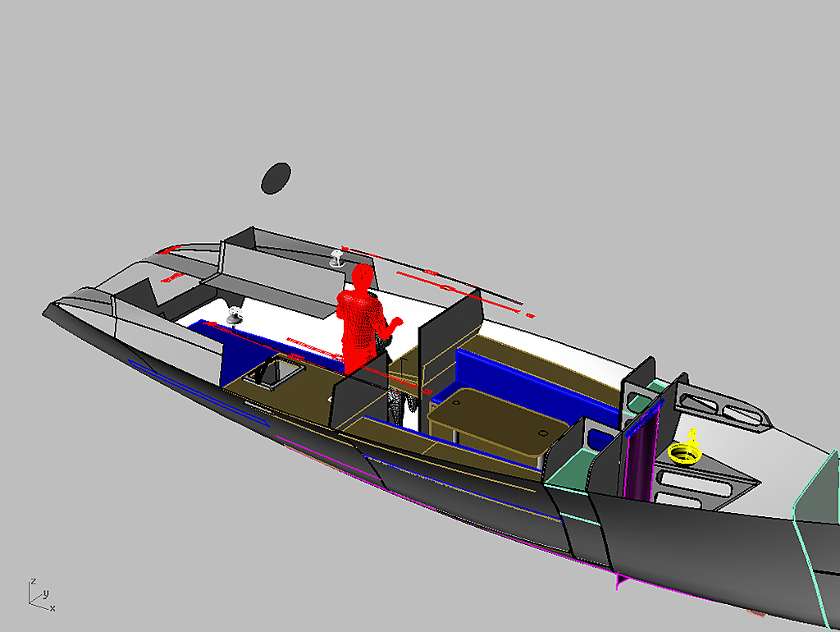840x632 pixels.
Task: Click the square hatch opening in the floor
Action: [275, 371]
